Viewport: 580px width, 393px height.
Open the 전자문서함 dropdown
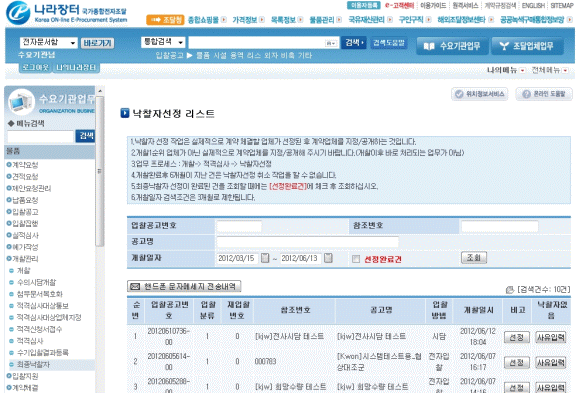pyautogui.click(x=48, y=43)
